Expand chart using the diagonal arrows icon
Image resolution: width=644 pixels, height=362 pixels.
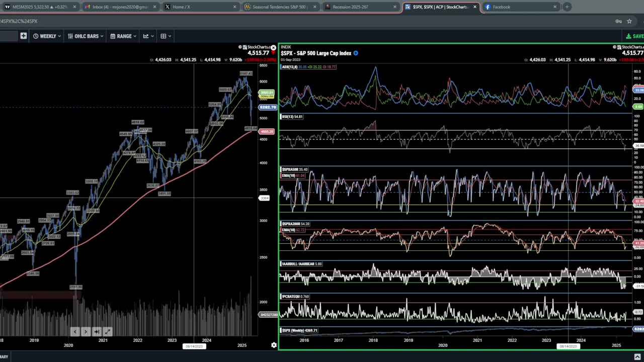click(x=107, y=332)
